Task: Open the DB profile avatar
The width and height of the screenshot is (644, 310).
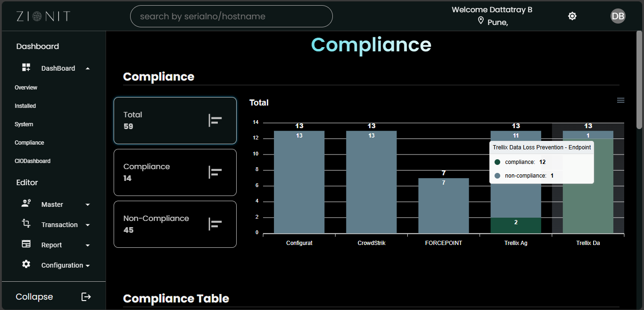Action: pos(618,16)
